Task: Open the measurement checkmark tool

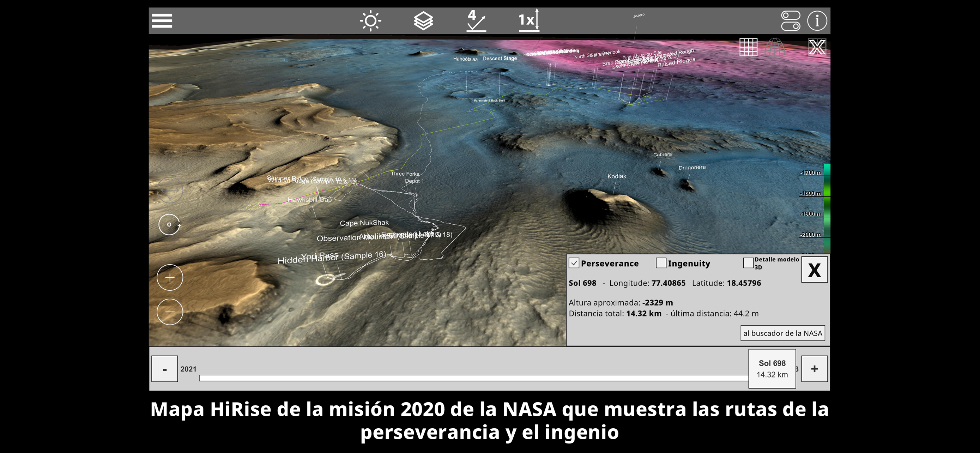Action: coord(476,20)
